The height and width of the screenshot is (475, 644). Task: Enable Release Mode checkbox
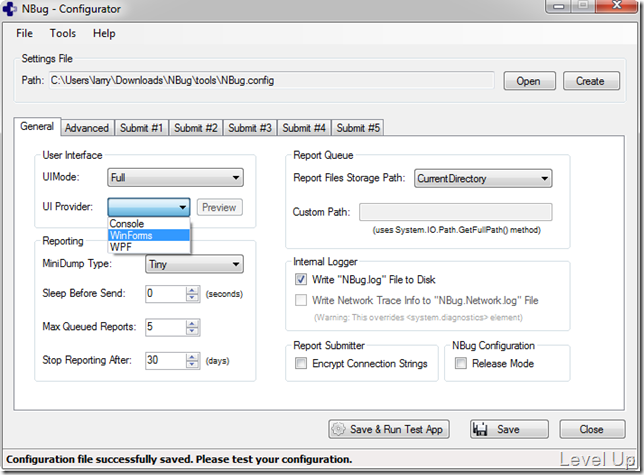click(461, 363)
